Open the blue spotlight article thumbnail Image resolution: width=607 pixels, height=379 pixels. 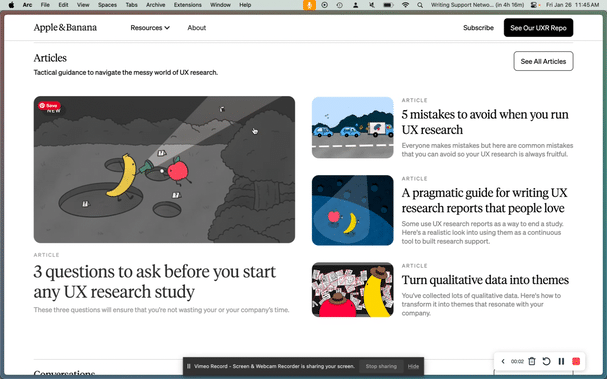[x=353, y=210]
